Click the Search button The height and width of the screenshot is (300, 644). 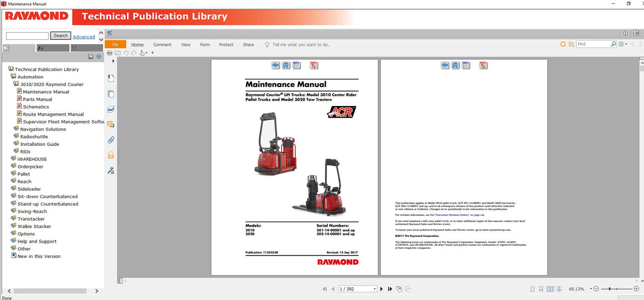tap(60, 36)
